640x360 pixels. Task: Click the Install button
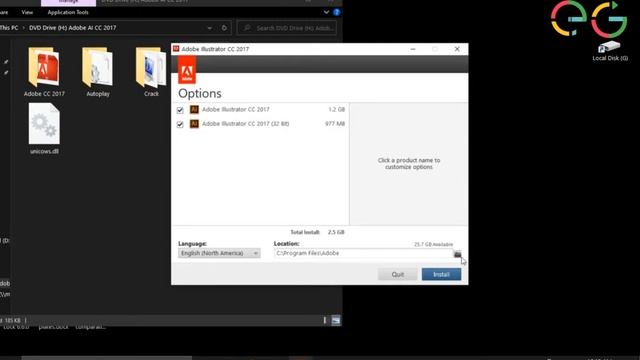tap(441, 274)
